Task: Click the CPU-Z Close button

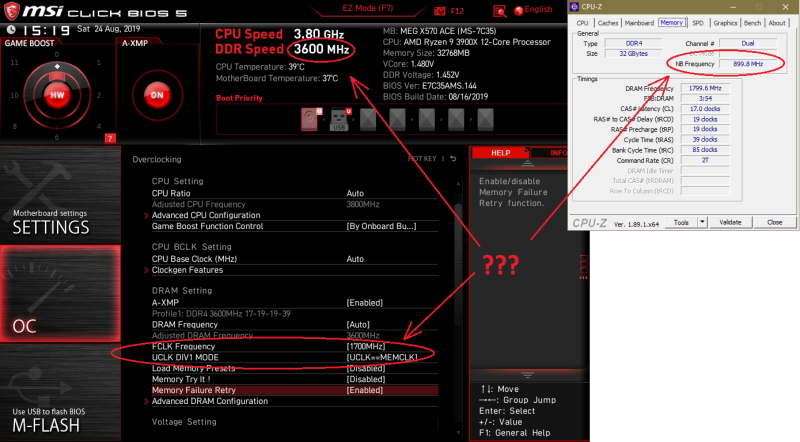Action: coord(774,223)
